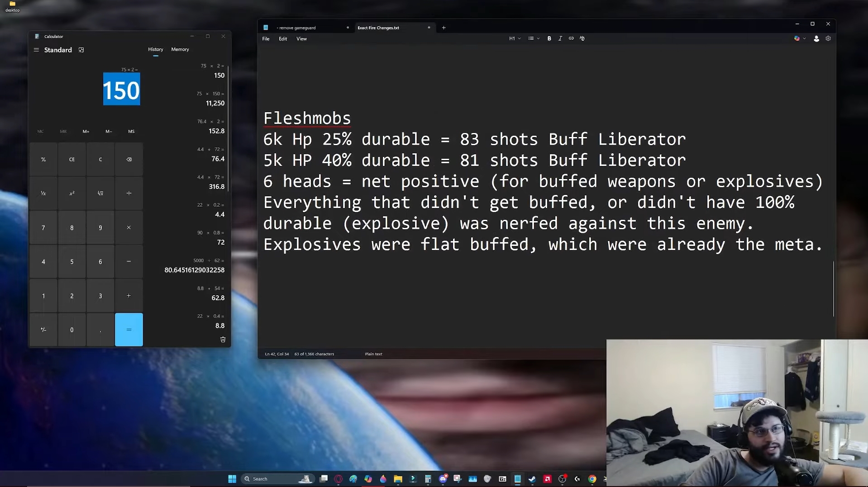This screenshot has height=487, width=868.
Task: Click the CE clear entry key
Action: click(x=72, y=159)
